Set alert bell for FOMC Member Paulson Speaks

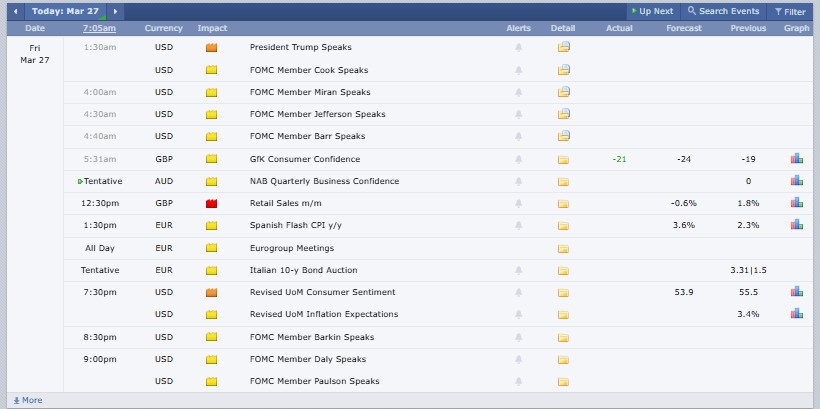(x=518, y=381)
